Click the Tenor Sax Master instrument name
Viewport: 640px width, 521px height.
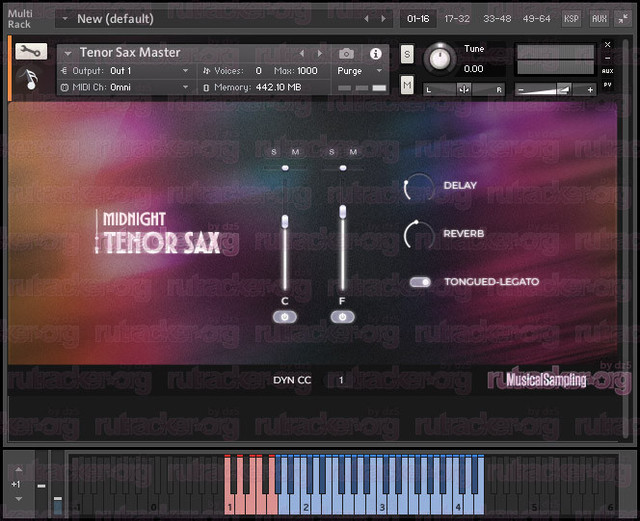click(130, 53)
